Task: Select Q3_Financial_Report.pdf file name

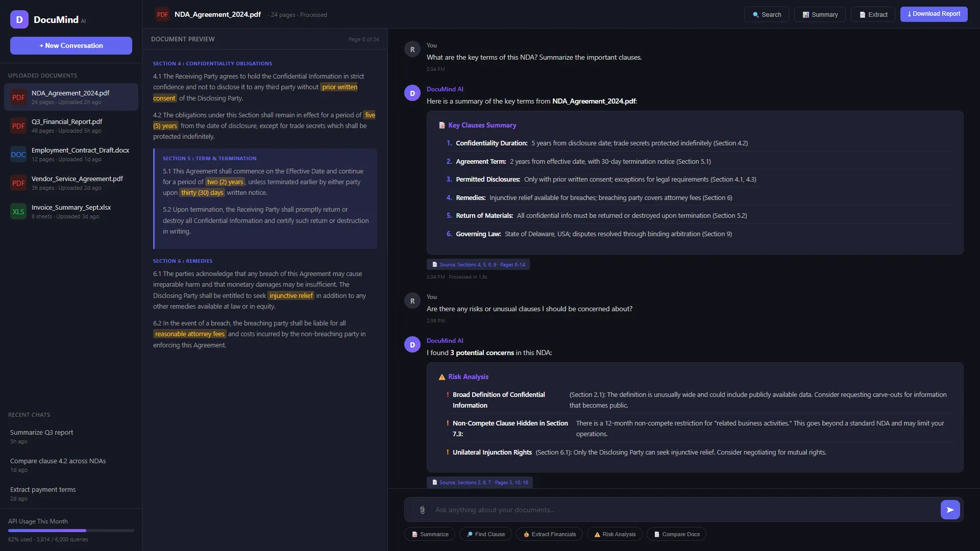Action: [67, 122]
